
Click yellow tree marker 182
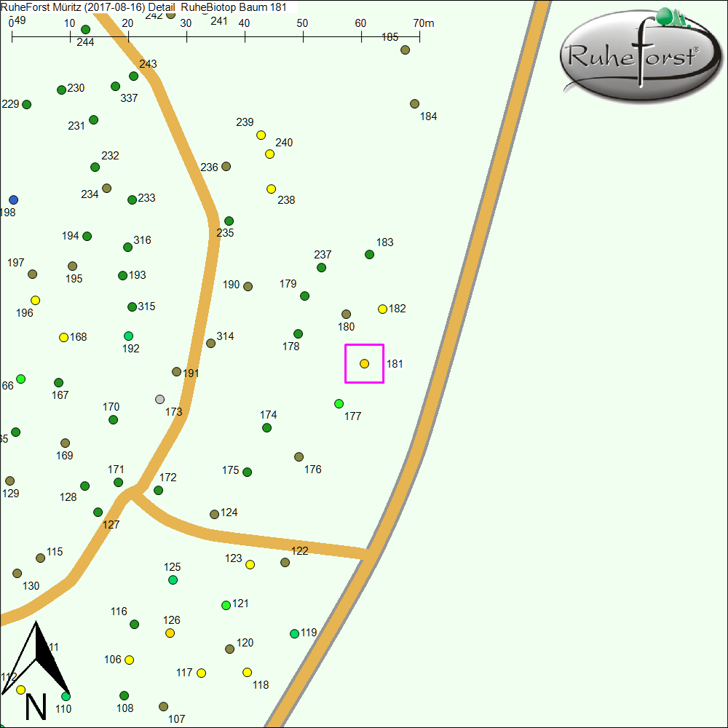(x=382, y=309)
